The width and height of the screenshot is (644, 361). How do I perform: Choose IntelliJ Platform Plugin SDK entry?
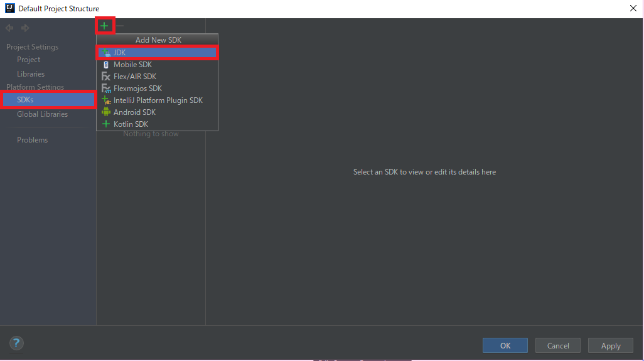point(158,100)
